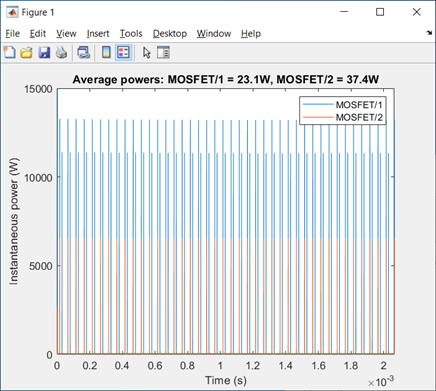This screenshot has width=436, height=391.
Task: Click the Link Plot icon
Action: (83, 53)
